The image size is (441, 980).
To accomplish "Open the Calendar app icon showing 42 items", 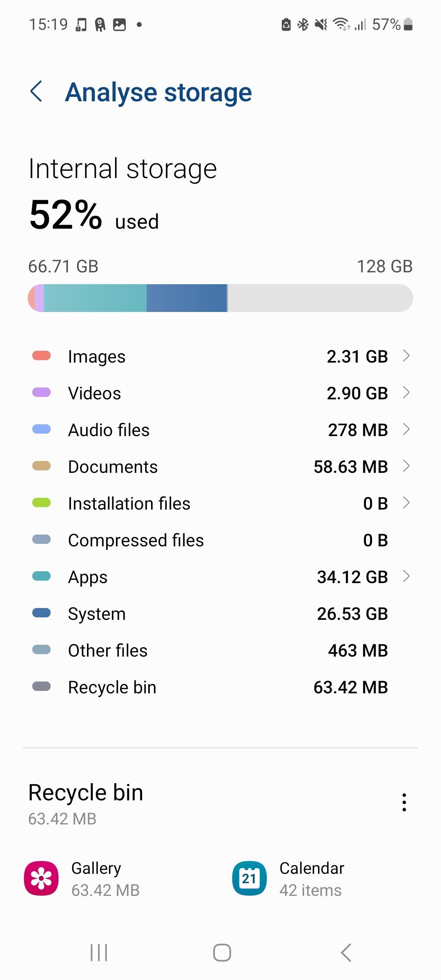I will tap(249, 878).
